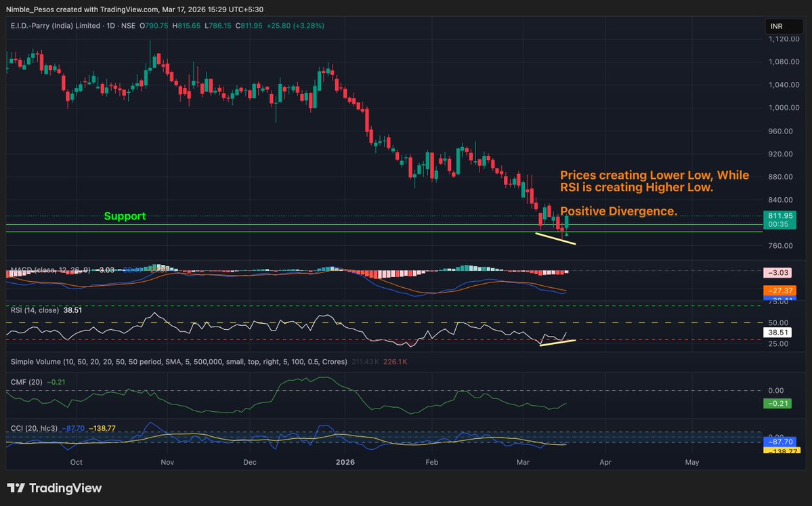Click the CCI (20, hlc3) legend label
The image size is (812, 506).
coord(34,428)
